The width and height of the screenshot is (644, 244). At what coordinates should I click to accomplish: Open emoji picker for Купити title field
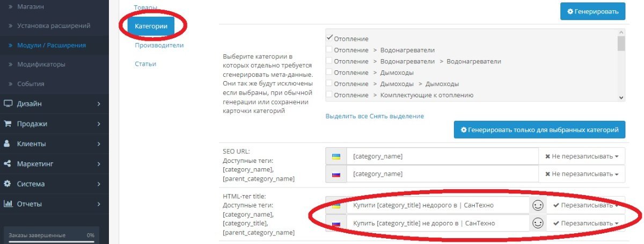537,205
